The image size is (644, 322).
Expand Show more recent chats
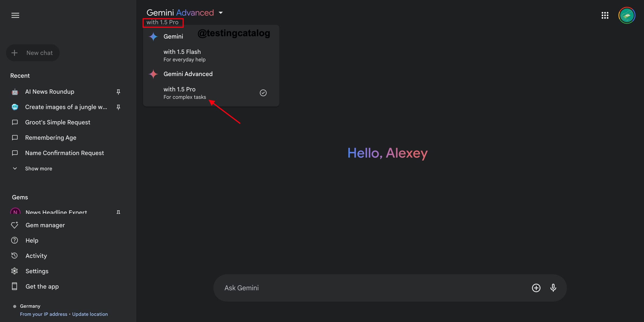(38, 169)
